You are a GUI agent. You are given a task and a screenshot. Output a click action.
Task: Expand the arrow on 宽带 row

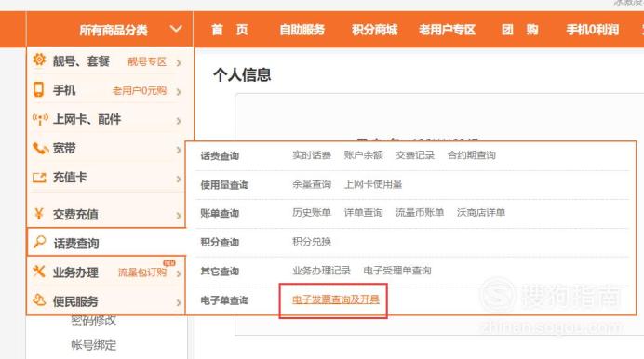pos(179,150)
